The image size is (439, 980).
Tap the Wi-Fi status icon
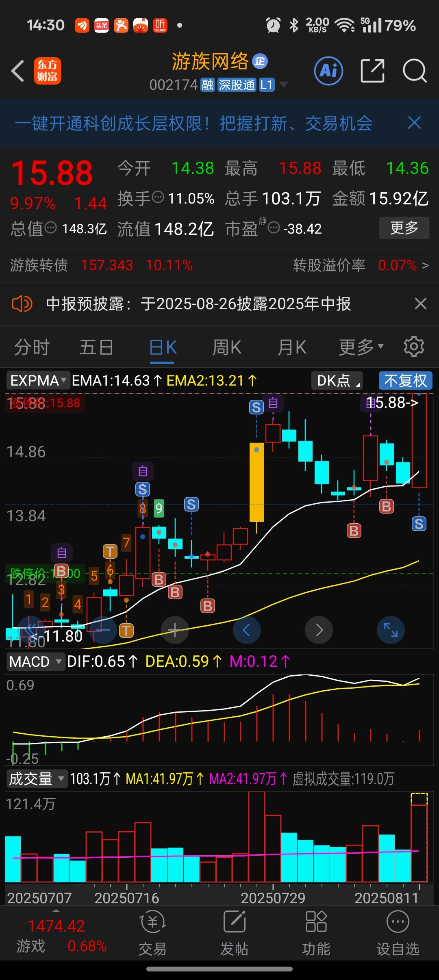coord(345,25)
